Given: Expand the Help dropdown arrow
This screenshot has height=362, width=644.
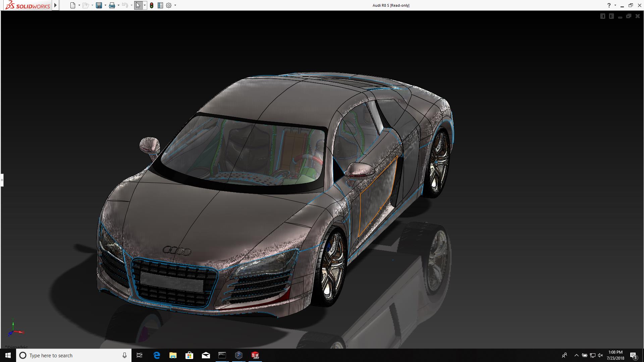Looking at the screenshot, I should (x=615, y=5).
